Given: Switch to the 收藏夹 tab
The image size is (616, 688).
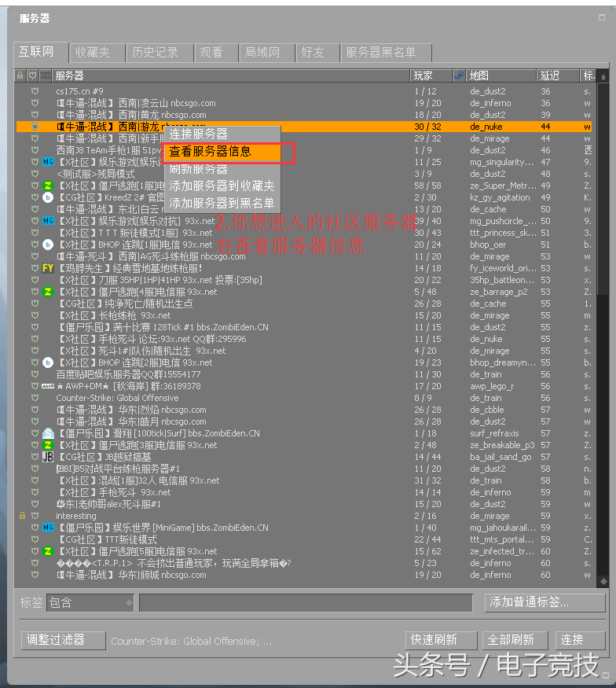Looking at the screenshot, I should (93, 53).
